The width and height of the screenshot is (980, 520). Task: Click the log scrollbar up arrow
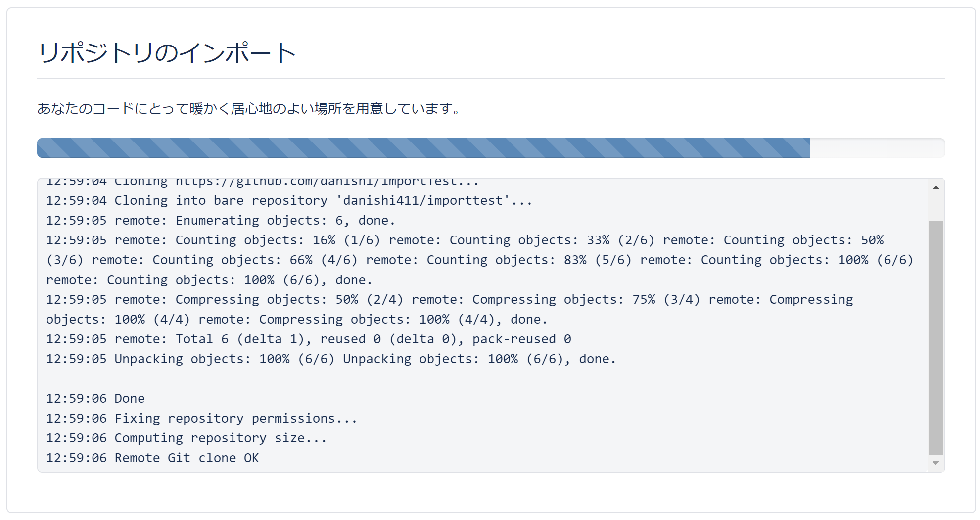tap(935, 188)
